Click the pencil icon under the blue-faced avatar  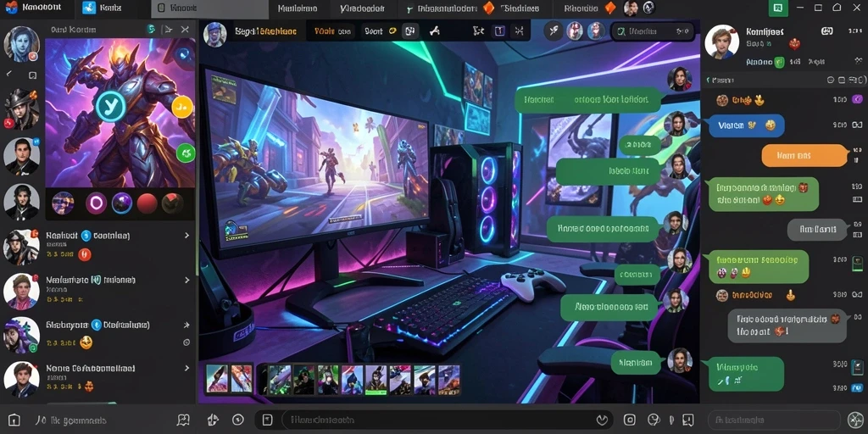[9, 74]
